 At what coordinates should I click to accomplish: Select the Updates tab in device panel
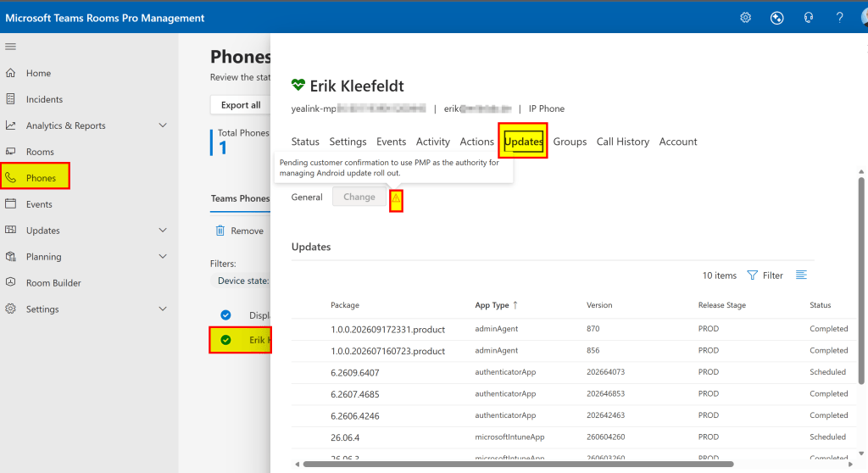[x=523, y=142]
